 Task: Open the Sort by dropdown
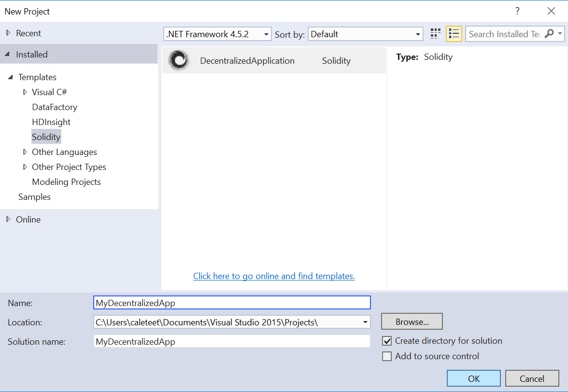pos(416,34)
